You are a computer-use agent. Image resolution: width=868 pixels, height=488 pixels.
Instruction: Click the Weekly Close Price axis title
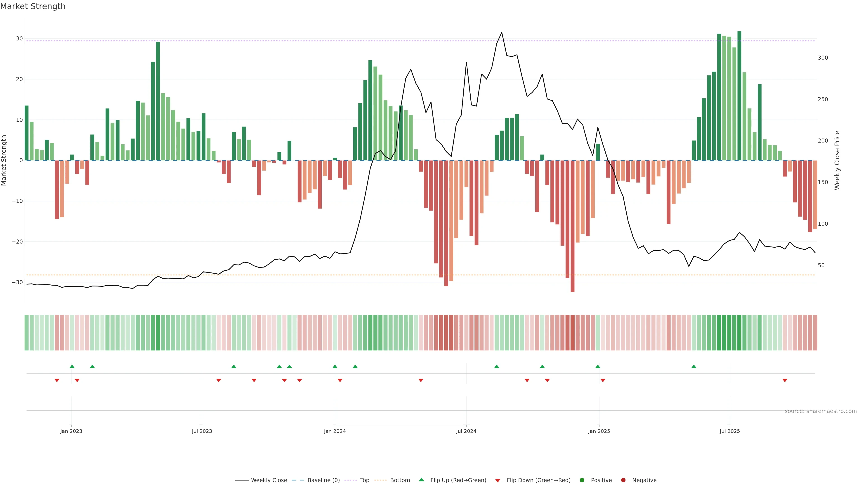click(837, 160)
